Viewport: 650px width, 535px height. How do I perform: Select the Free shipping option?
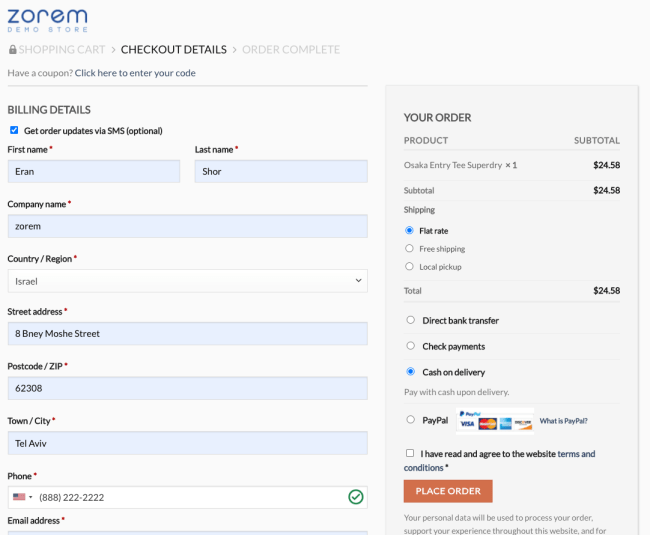point(410,248)
